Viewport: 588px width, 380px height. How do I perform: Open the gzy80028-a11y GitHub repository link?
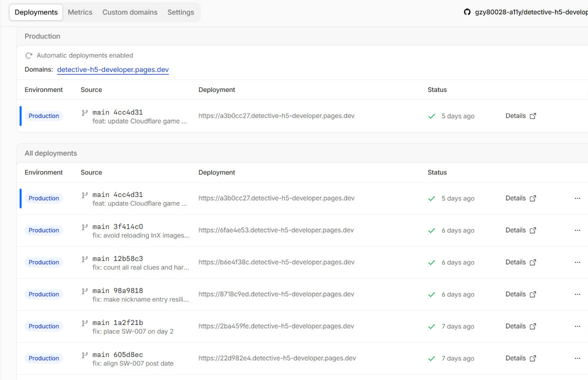(x=531, y=12)
